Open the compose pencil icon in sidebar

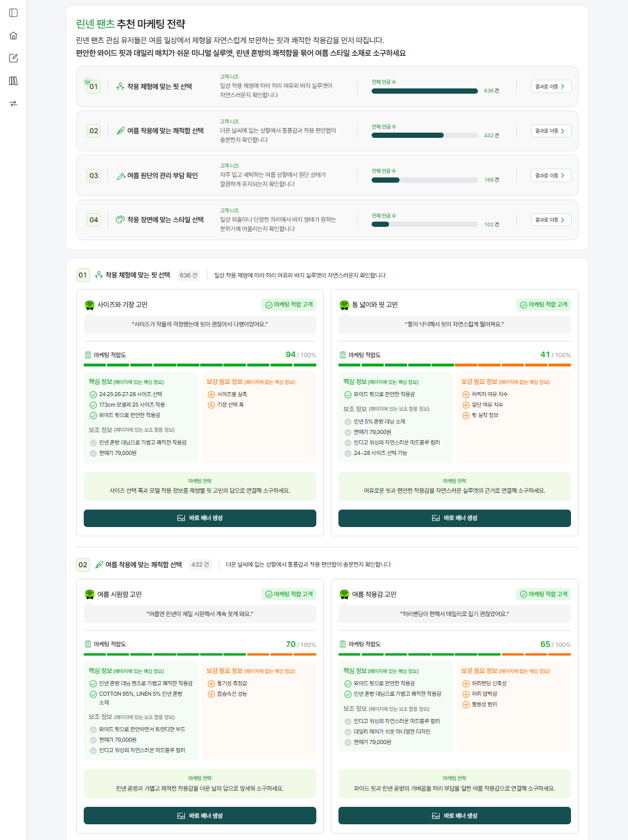[x=13, y=58]
